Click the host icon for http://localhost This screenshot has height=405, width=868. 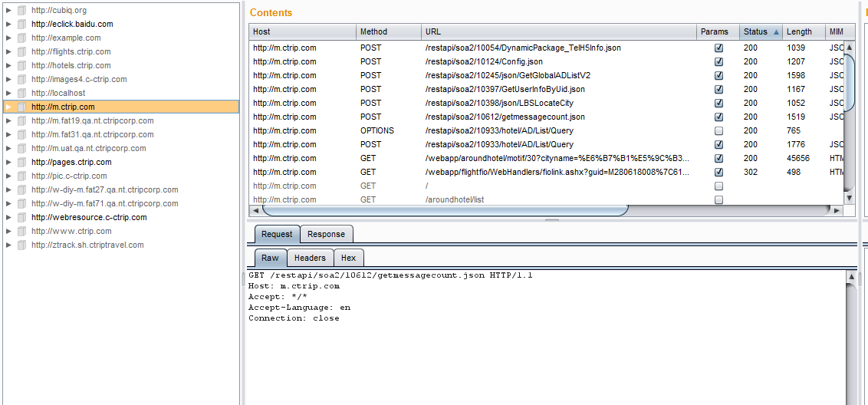(22, 94)
